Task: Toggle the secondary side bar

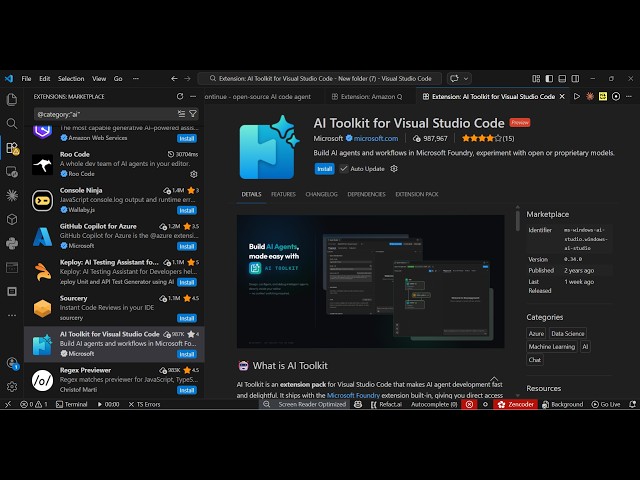Action: click(x=575, y=78)
